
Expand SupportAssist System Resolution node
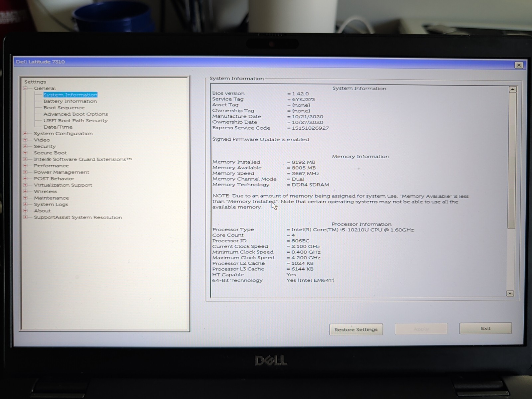click(x=25, y=217)
